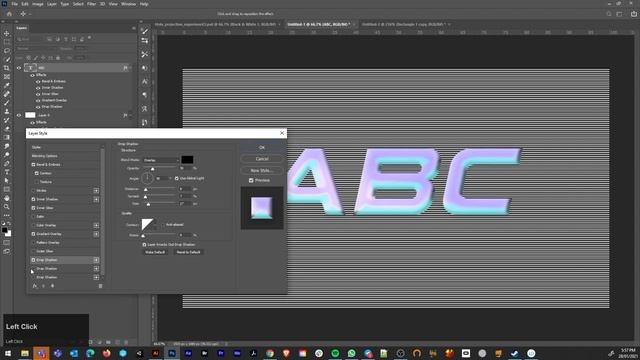Switch to the Untitled-2 document tab

404,24
